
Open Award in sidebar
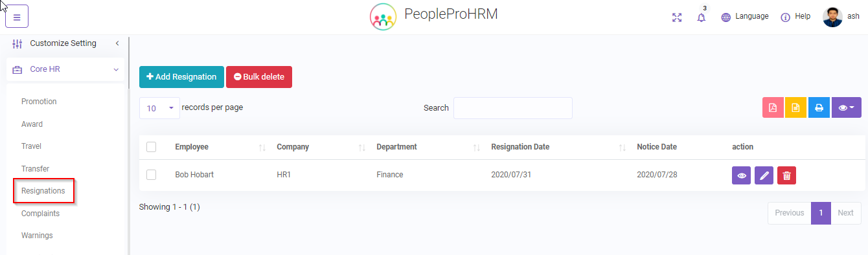point(32,124)
